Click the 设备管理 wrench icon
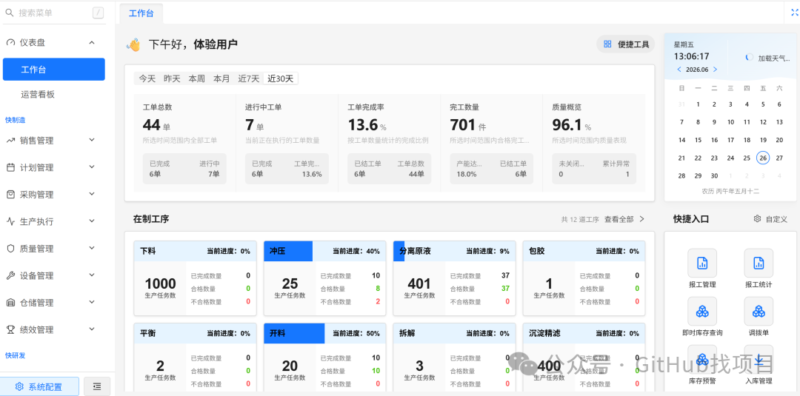This screenshot has height=396, width=800. (11, 276)
